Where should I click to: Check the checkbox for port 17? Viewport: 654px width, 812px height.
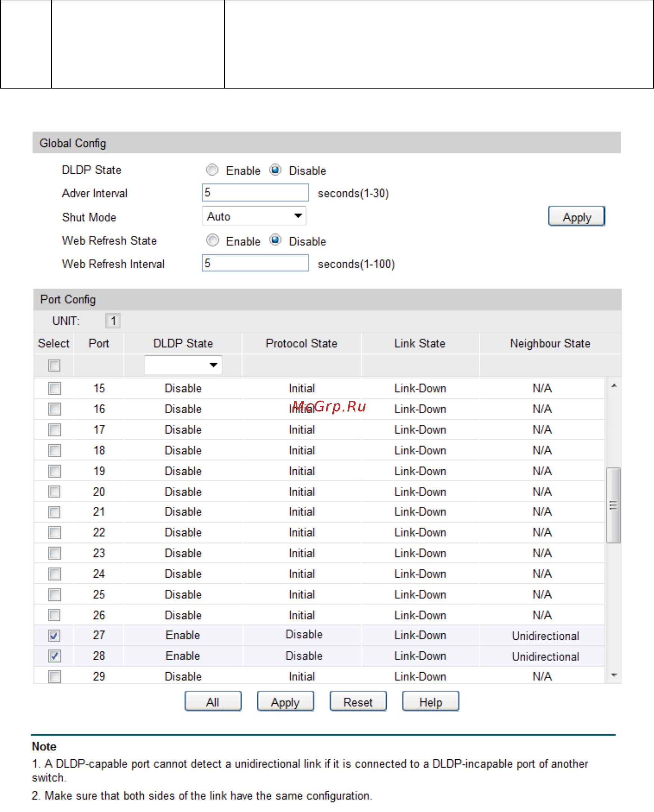(x=55, y=430)
